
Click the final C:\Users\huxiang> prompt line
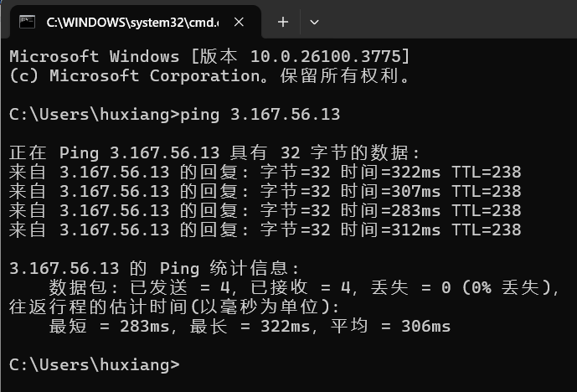click(94, 364)
